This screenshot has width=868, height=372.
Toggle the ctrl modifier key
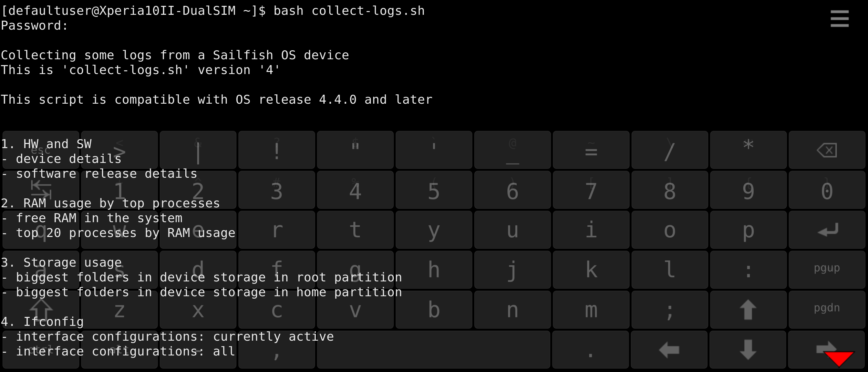point(41,350)
